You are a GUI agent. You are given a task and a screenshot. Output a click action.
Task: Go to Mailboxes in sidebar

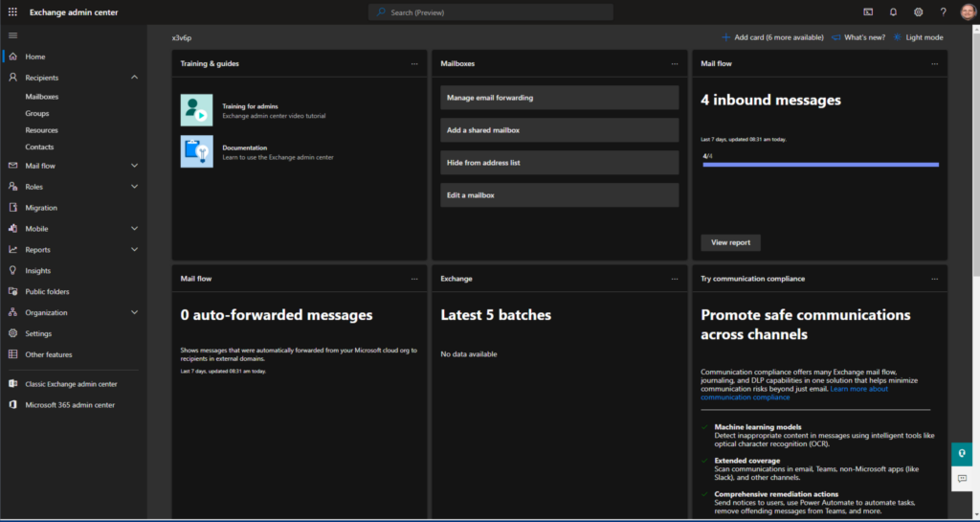pos(42,97)
